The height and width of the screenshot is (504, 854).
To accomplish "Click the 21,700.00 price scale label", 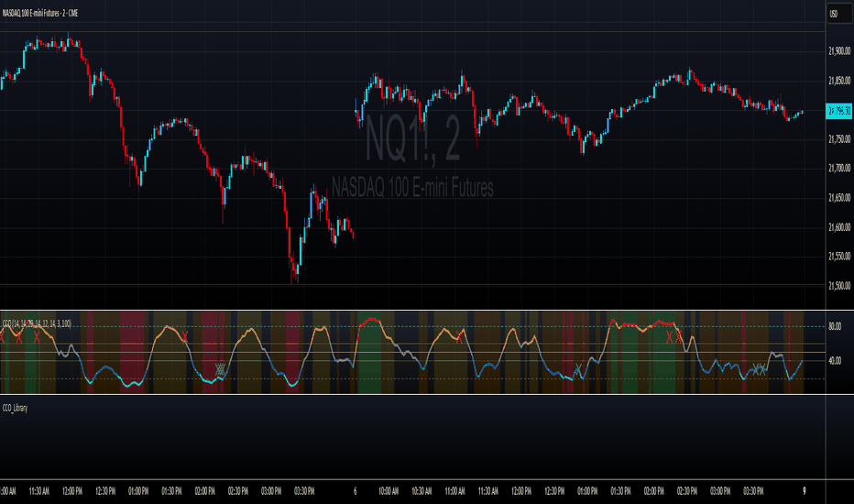I will pyautogui.click(x=839, y=169).
